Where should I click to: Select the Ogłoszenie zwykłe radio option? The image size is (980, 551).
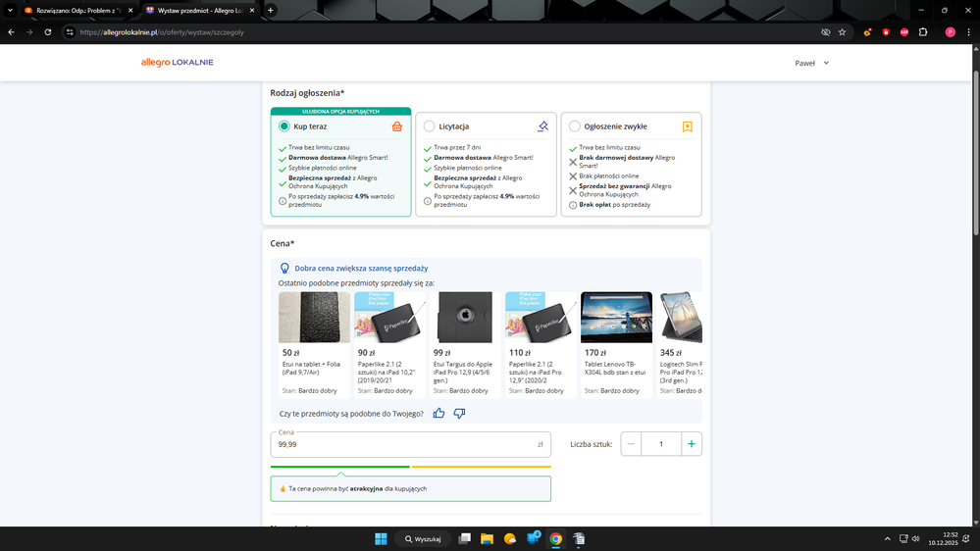(x=575, y=126)
